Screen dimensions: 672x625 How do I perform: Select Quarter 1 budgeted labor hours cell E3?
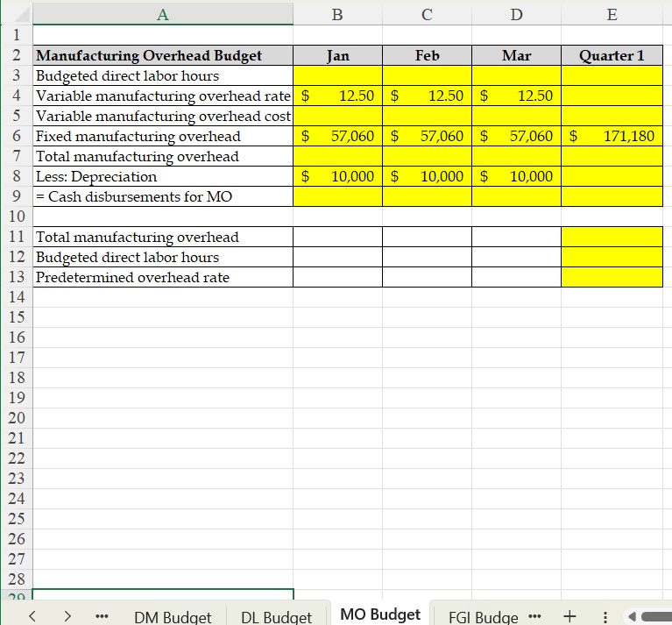click(x=612, y=75)
